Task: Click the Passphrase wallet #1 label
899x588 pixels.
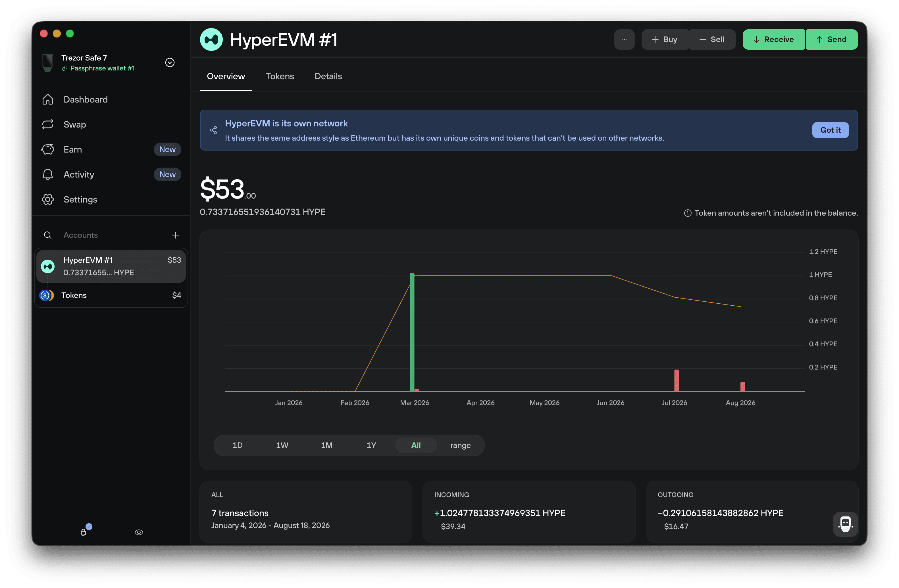Action: 102,68
